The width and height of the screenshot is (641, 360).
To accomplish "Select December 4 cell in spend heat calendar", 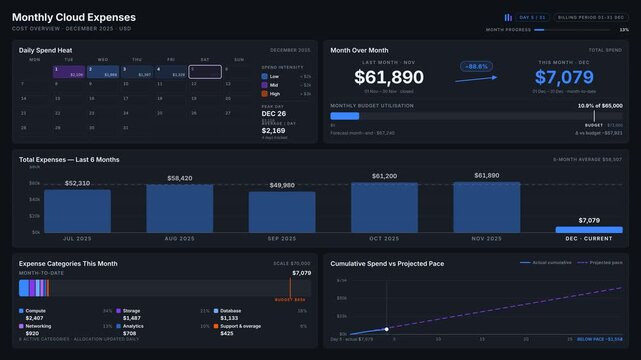I will pyautogui.click(x=171, y=72).
